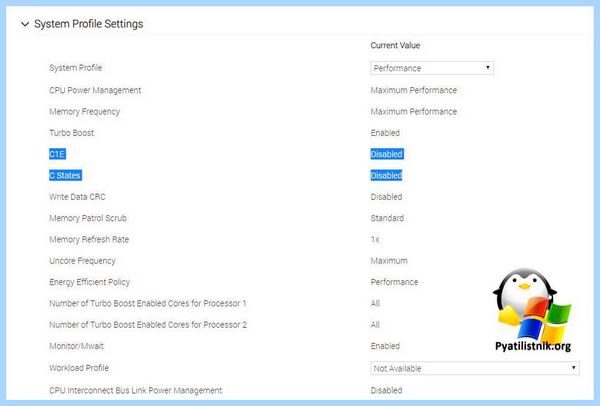600x406 pixels.
Task: Click Memory Frequency's Maximum Performance value
Action: (414, 112)
